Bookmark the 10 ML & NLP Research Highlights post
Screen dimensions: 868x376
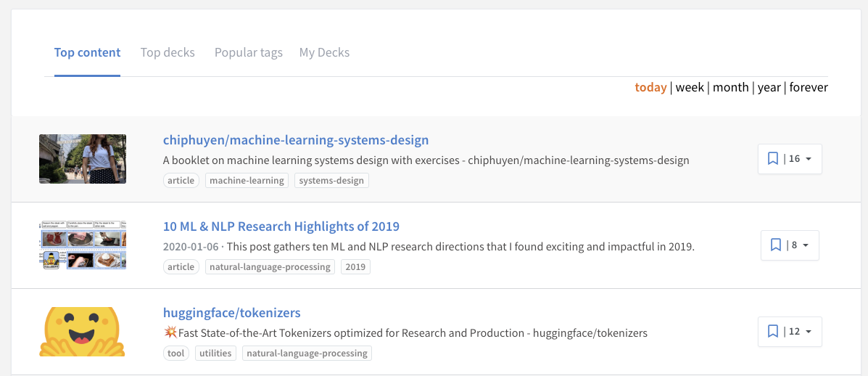coord(776,245)
